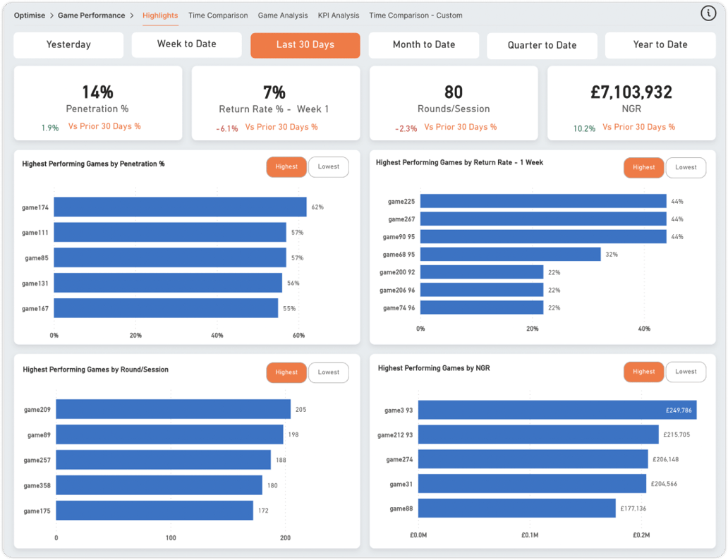Screen dimensions: 728x560
Task: Click the 1.9% penetration change figure
Action: coord(50,128)
